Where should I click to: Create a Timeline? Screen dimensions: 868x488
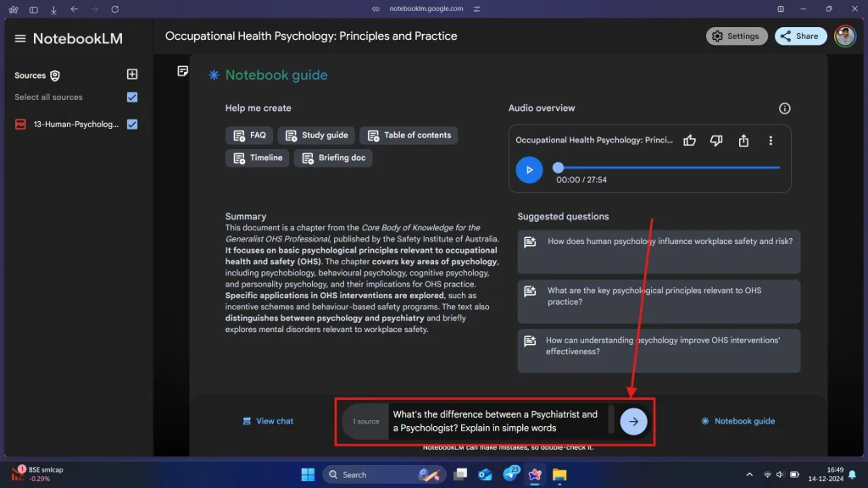click(x=258, y=158)
